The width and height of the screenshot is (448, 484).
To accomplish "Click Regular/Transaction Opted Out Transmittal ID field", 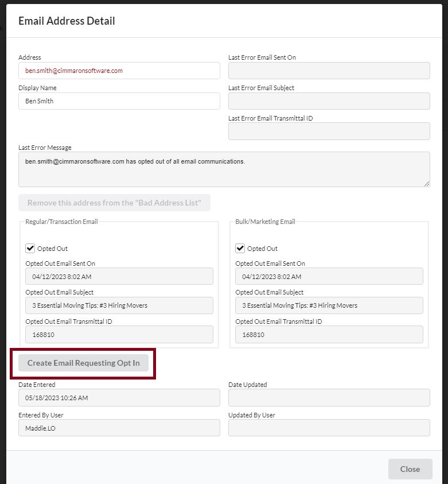I will click(x=119, y=335).
